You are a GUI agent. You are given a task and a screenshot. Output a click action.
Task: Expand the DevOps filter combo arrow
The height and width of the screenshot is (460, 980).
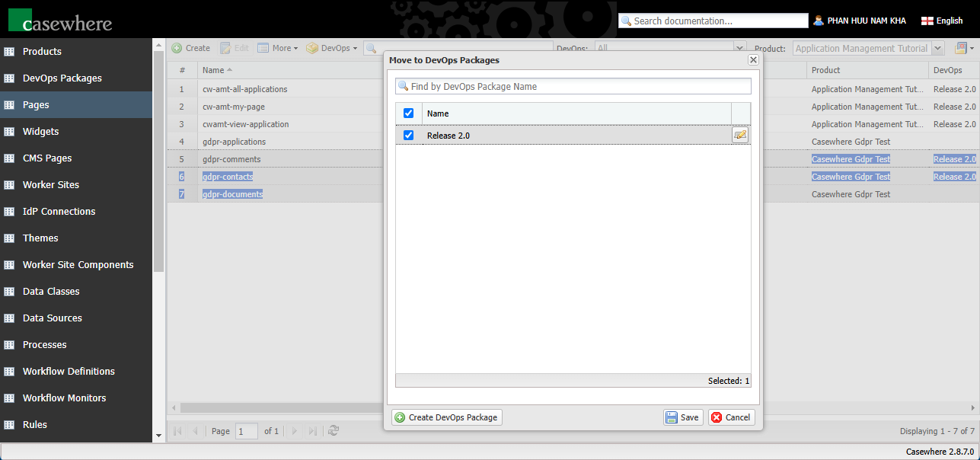740,48
